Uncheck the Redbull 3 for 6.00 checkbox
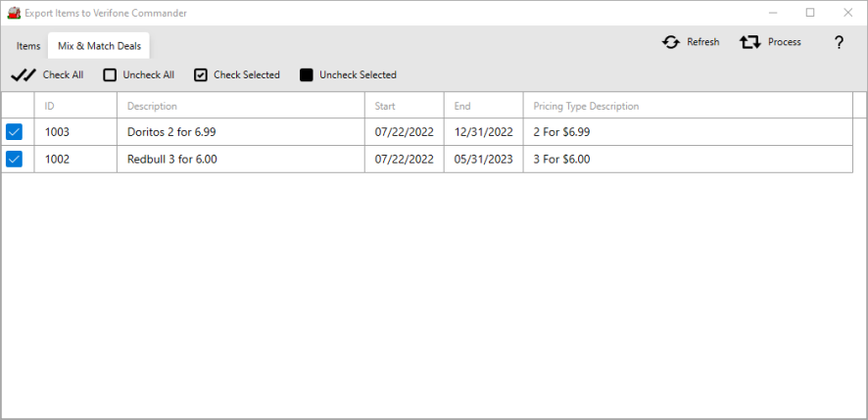The width and height of the screenshot is (868, 420). (15, 160)
